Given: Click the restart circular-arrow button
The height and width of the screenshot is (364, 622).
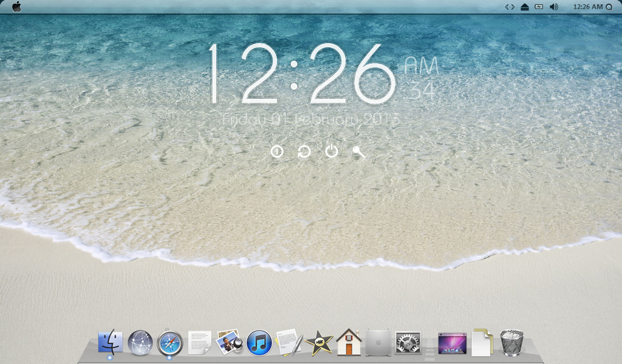Looking at the screenshot, I should click(304, 152).
